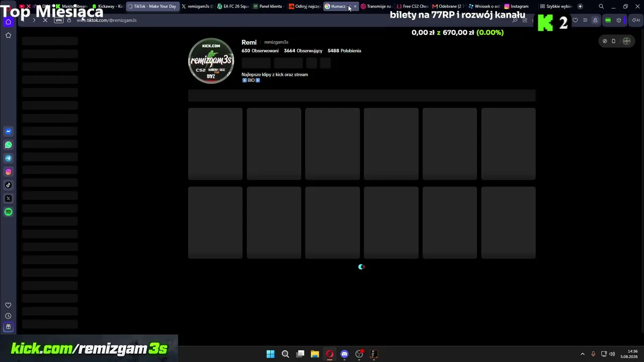Switch to the TikTok - Make Your Day tab

[x=152, y=7]
